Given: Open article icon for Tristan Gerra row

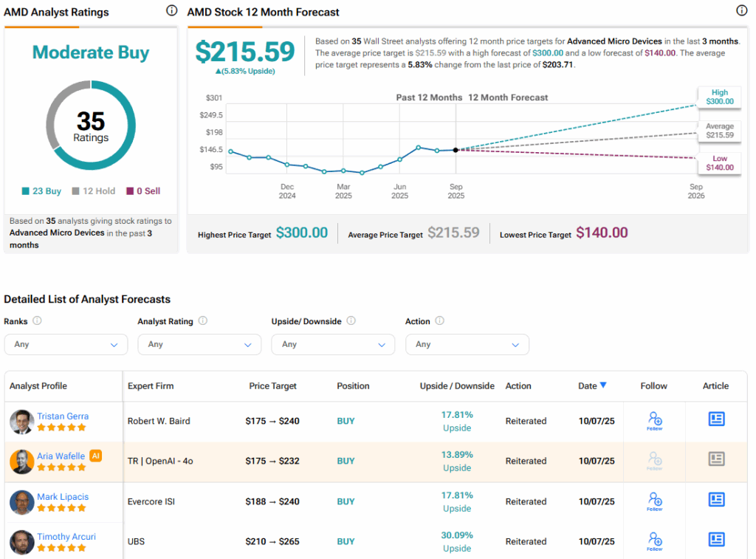Looking at the screenshot, I should [715, 419].
